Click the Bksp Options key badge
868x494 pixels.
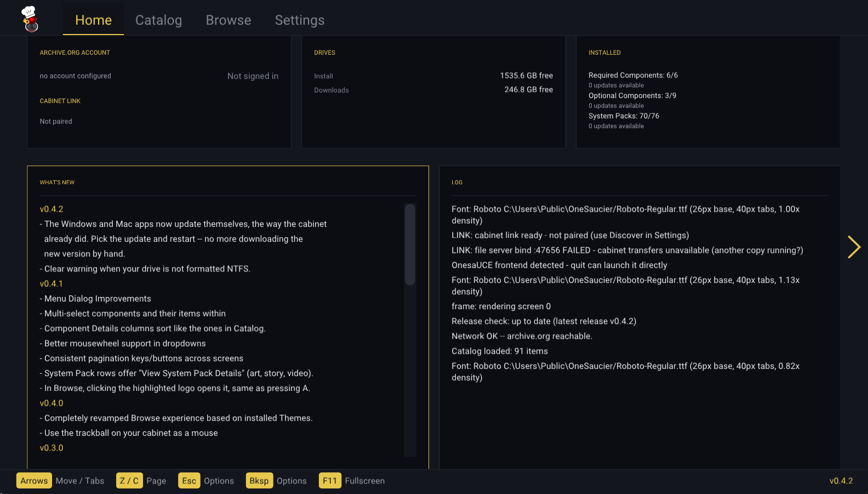click(259, 481)
